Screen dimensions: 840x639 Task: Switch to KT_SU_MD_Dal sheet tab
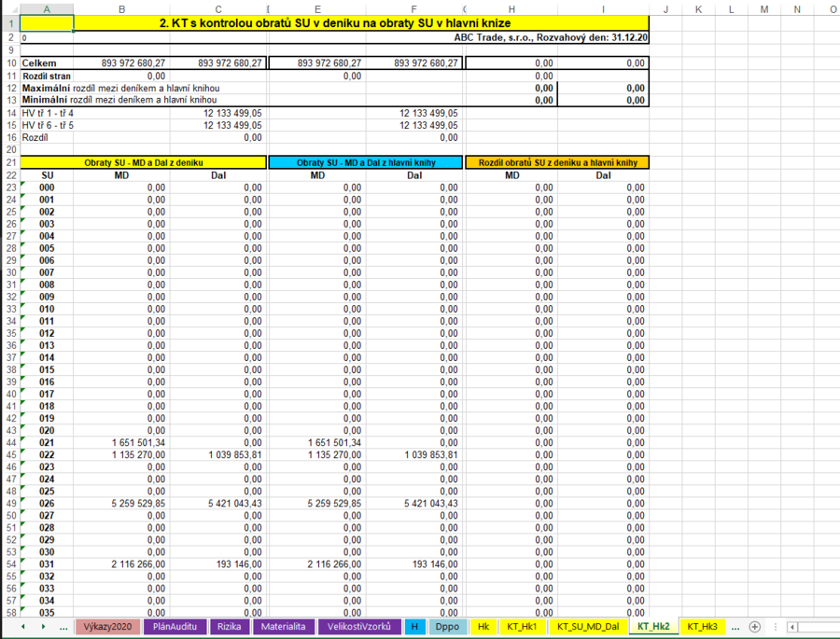[x=587, y=627]
